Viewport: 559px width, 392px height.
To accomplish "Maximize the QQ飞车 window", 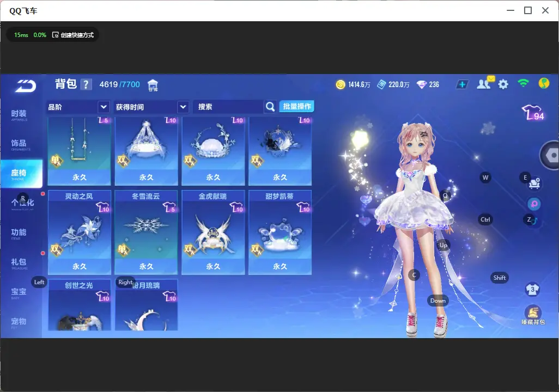I will click(528, 10).
